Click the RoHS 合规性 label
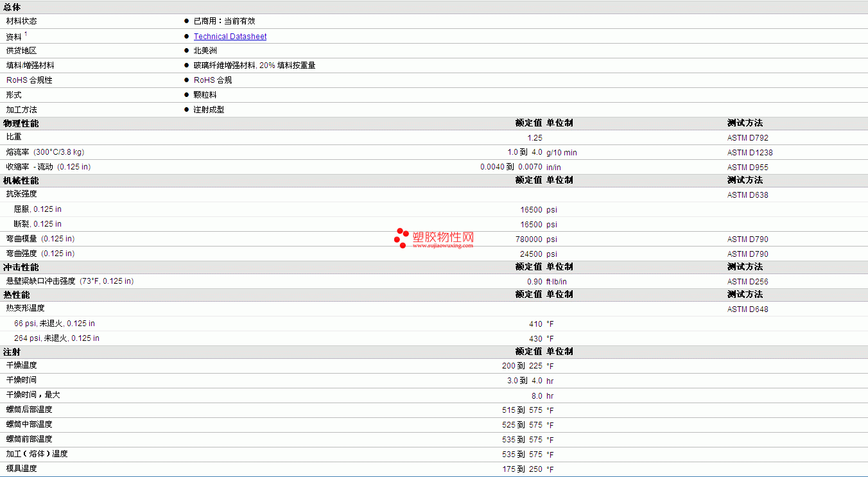The image size is (868, 477). click(30, 80)
